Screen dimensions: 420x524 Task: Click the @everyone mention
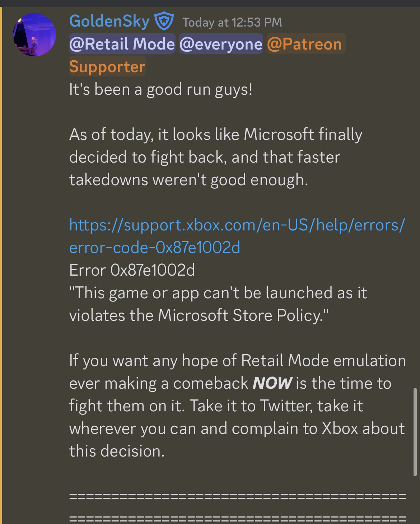tap(221, 44)
